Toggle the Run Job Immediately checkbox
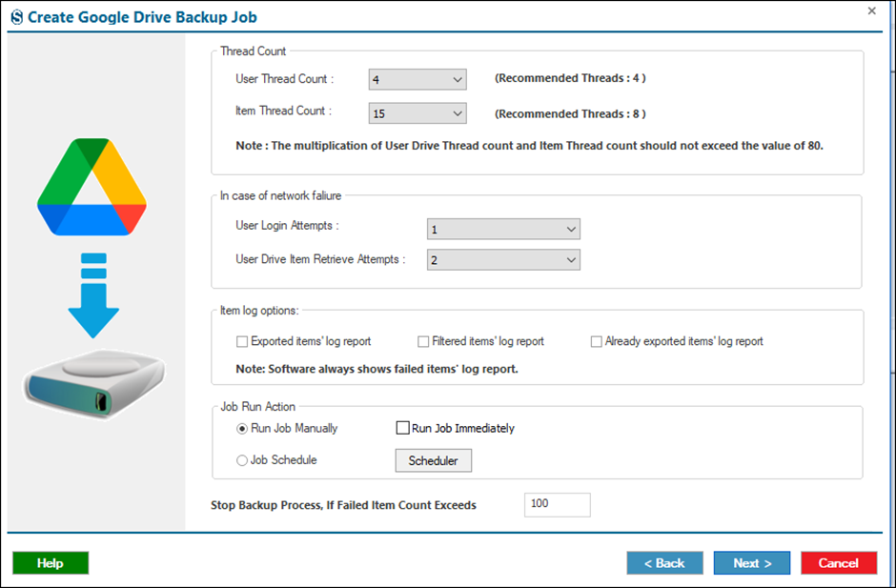Screen dimensions: 896x588 coord(402,428)
